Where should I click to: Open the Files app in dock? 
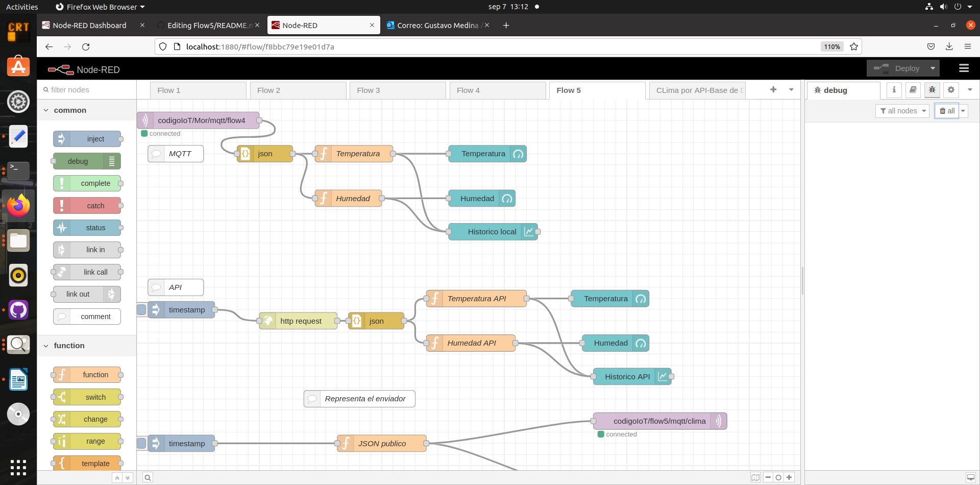pyautogui.click(x=18, y=240)
